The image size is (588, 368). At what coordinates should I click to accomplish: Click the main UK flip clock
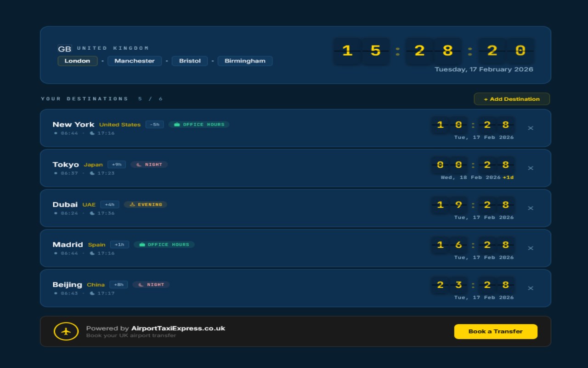434,51
